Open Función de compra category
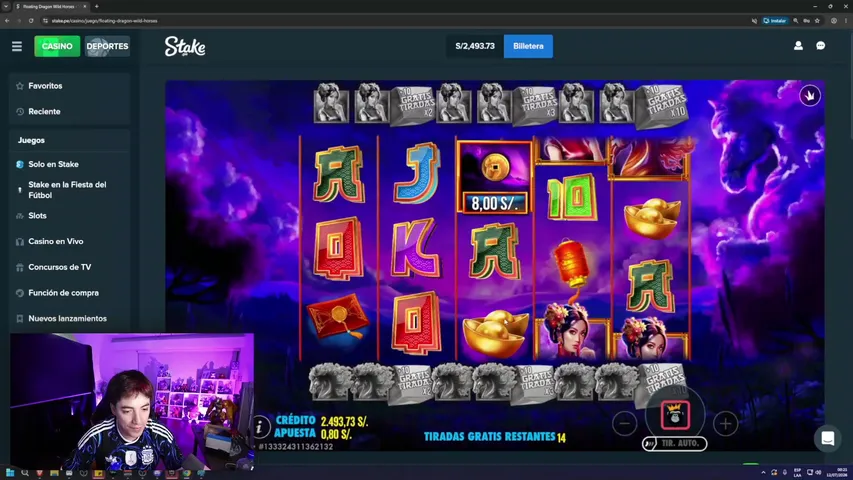The image size is (853, 480). (70, 293)
